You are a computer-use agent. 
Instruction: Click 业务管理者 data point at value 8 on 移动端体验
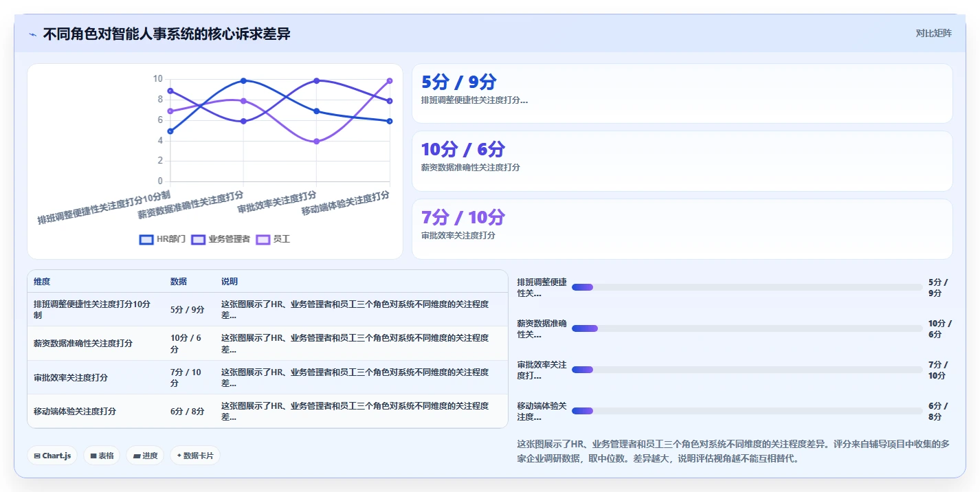point(390,101)
